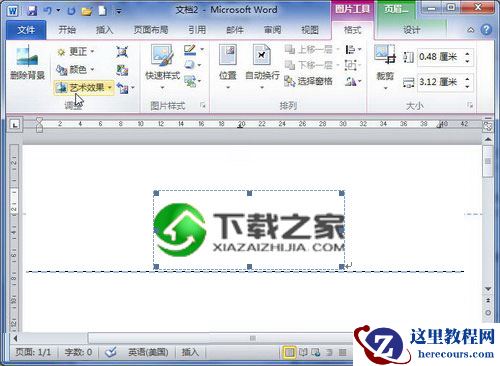Select the 下载之家 logo picture in the header

coord(249,230)
